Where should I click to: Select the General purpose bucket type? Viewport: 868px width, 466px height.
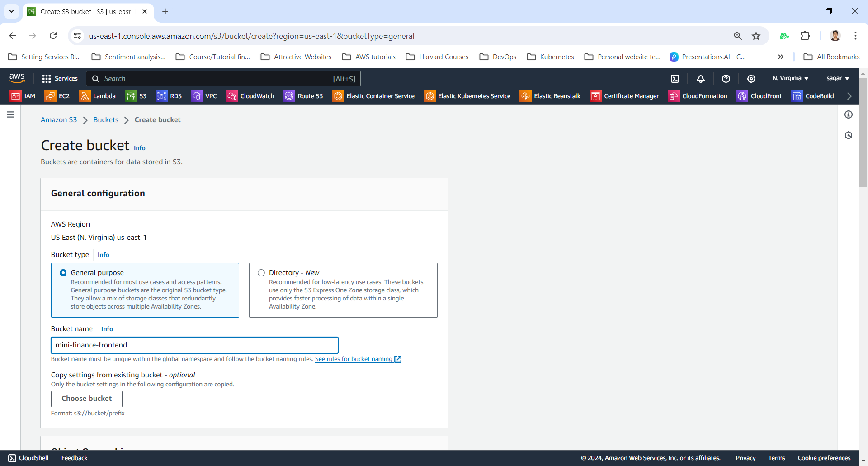(x=63, y=273)
